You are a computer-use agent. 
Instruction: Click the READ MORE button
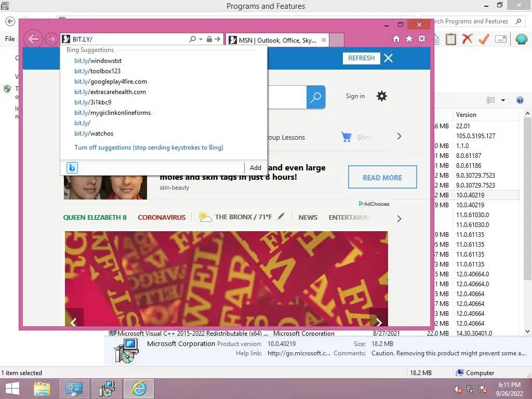point(382,177)
